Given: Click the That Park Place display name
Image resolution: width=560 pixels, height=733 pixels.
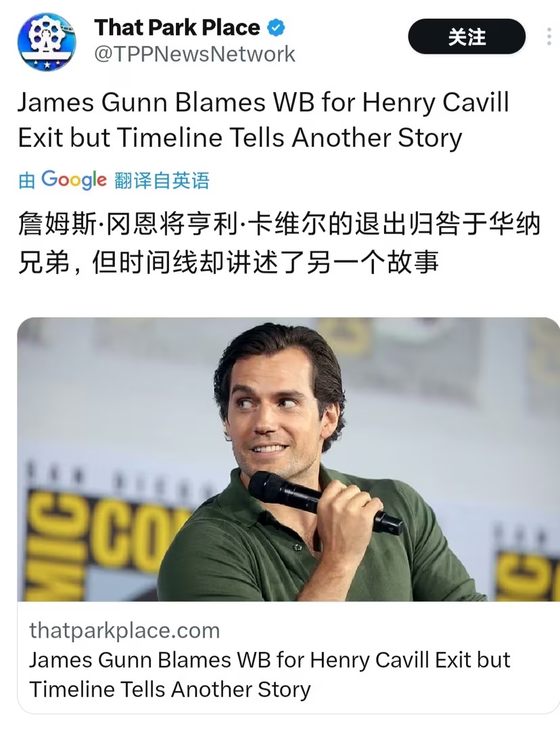Looking at the screenshot, I should [177, 28].
